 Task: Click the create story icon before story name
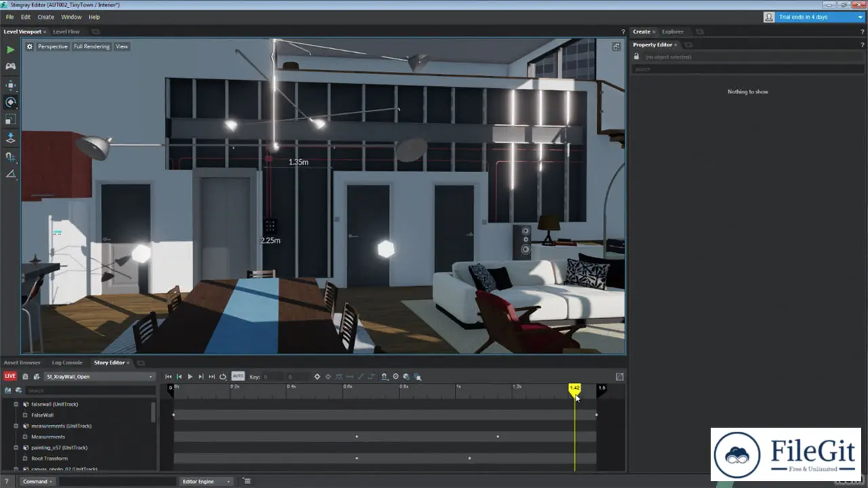[37, 377]
